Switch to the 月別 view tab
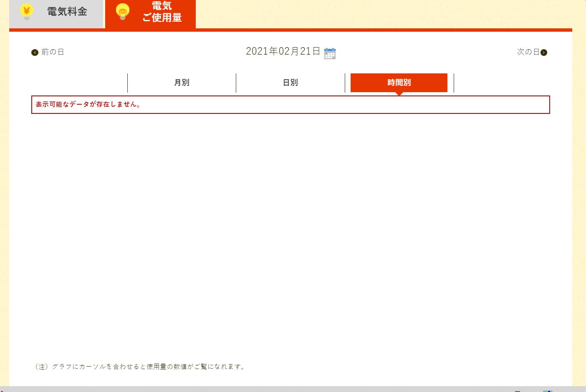Image resolution: width=586 pixels, height=392 pixels. 182,83
